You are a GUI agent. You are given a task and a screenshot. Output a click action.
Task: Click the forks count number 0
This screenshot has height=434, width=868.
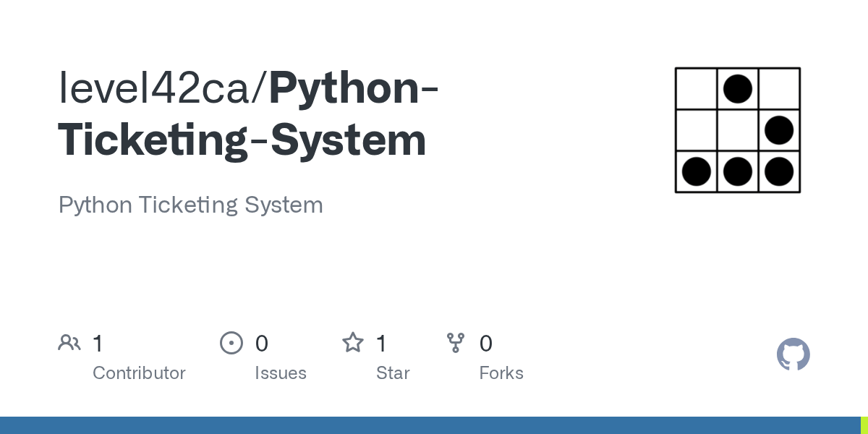(x=486, y=344)
